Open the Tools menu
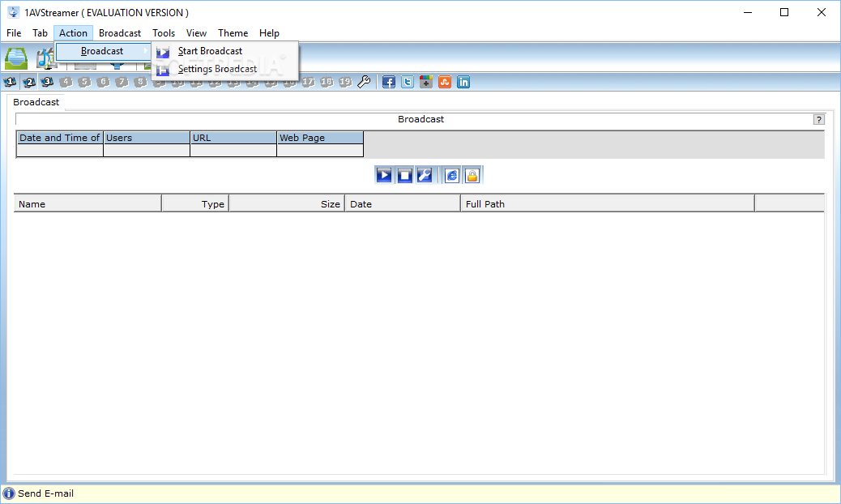The width and height of the screenshot is (841, 504). (x=164, y=33)
